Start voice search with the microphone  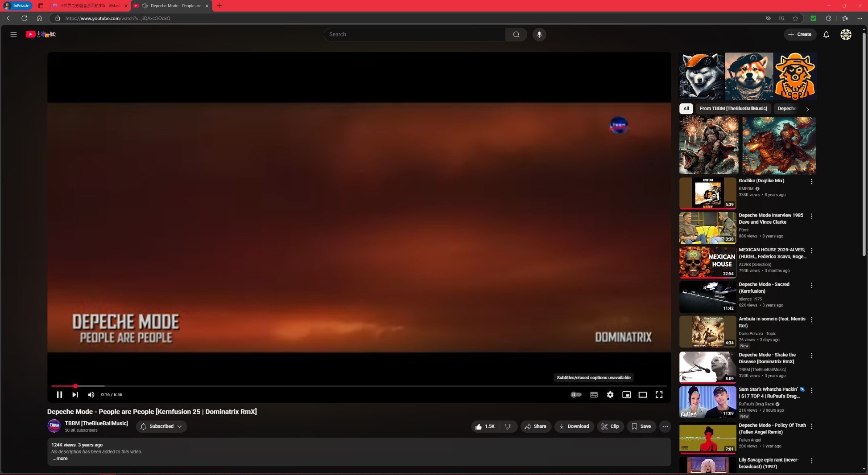pos(539,34)
